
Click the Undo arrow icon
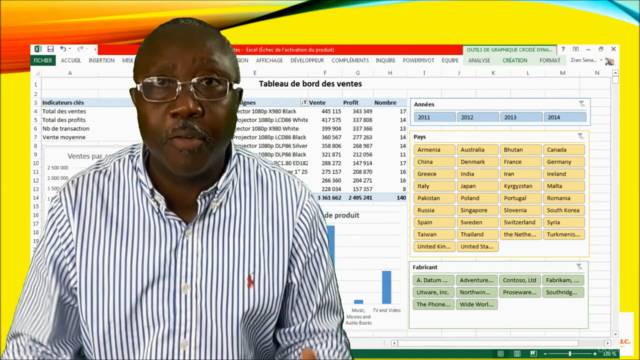[63, 49]
